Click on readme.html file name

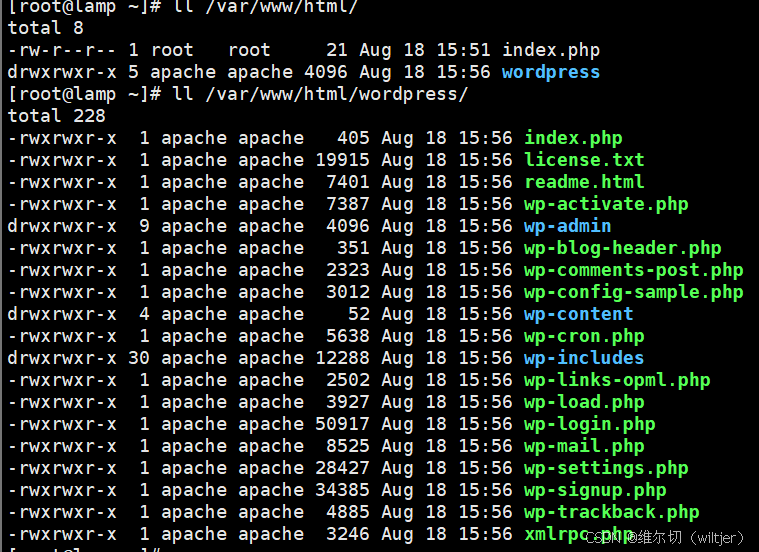[584, 182]
